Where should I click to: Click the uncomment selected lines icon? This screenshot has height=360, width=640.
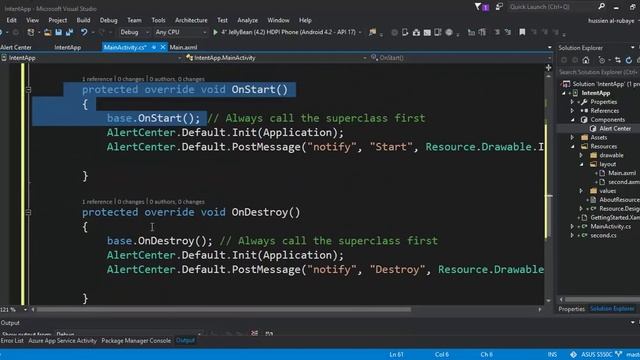pos(507,32)
